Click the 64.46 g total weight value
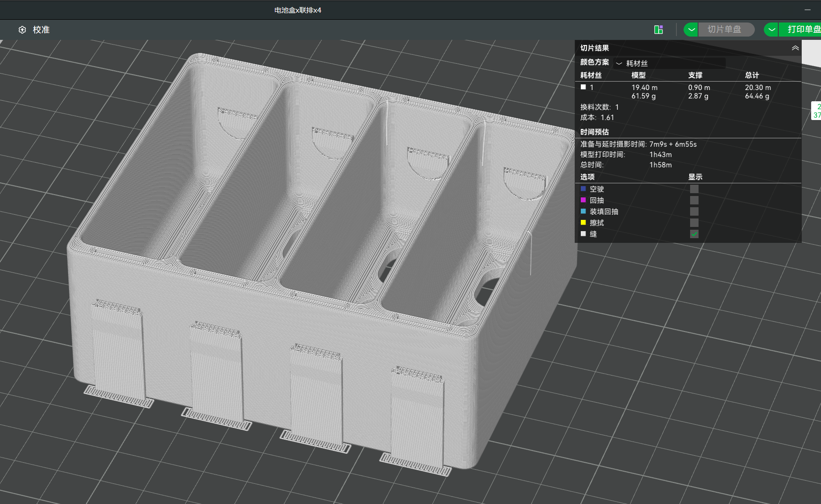 point(757,96)
